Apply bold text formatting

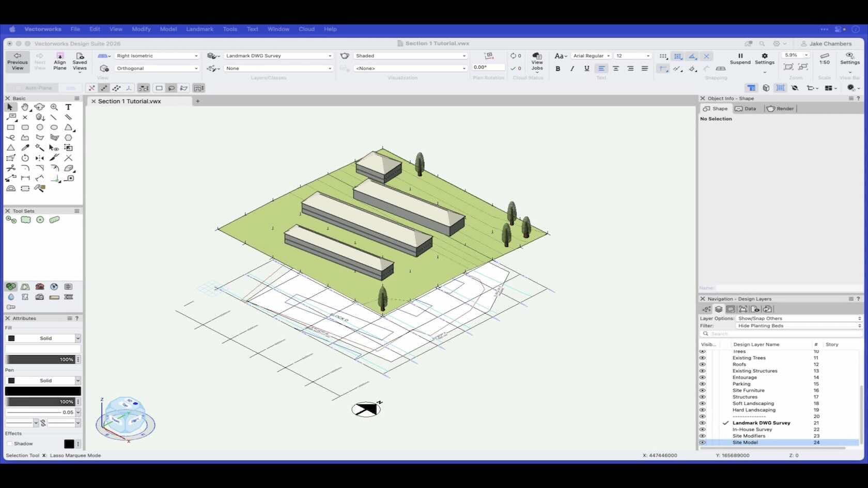click(558, 68)
